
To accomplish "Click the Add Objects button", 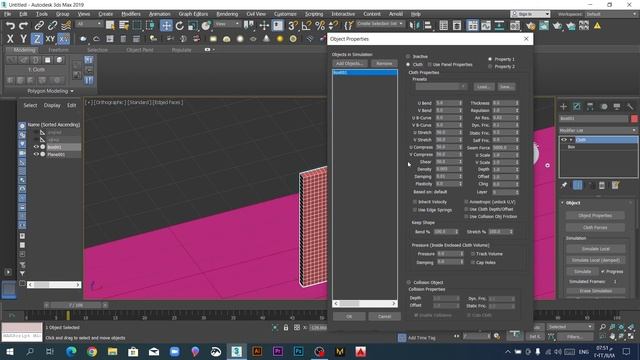I will pyautogui.click(x=349, y=63).
